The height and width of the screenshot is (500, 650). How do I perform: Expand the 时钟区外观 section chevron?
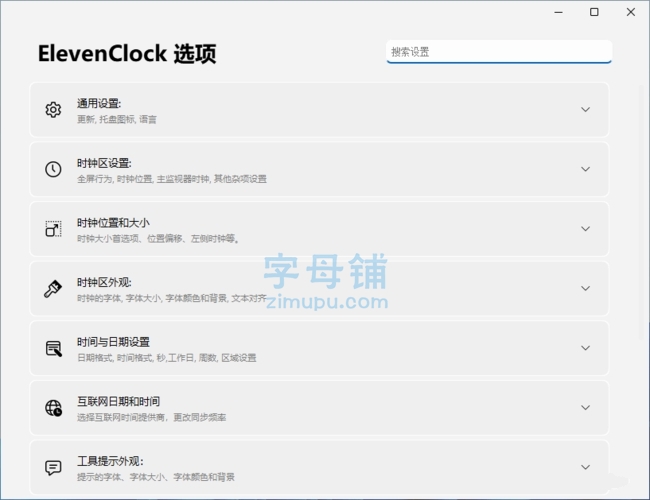[x=585, y=289]
